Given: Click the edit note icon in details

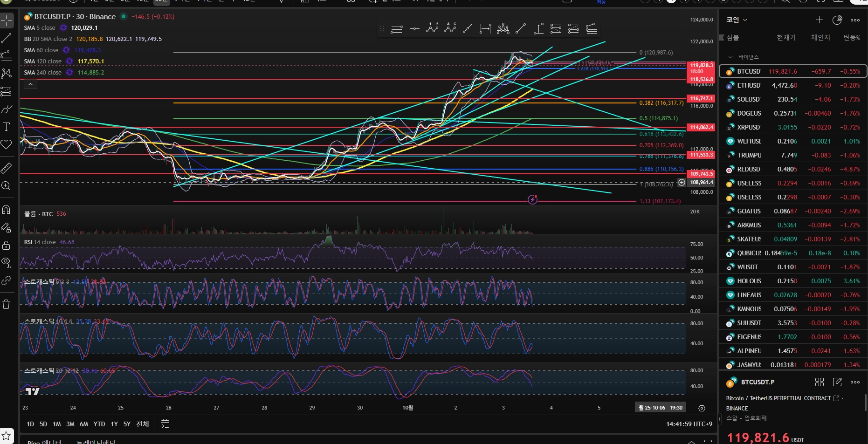Looking at the screenshot, I should [x=837, y=382].
